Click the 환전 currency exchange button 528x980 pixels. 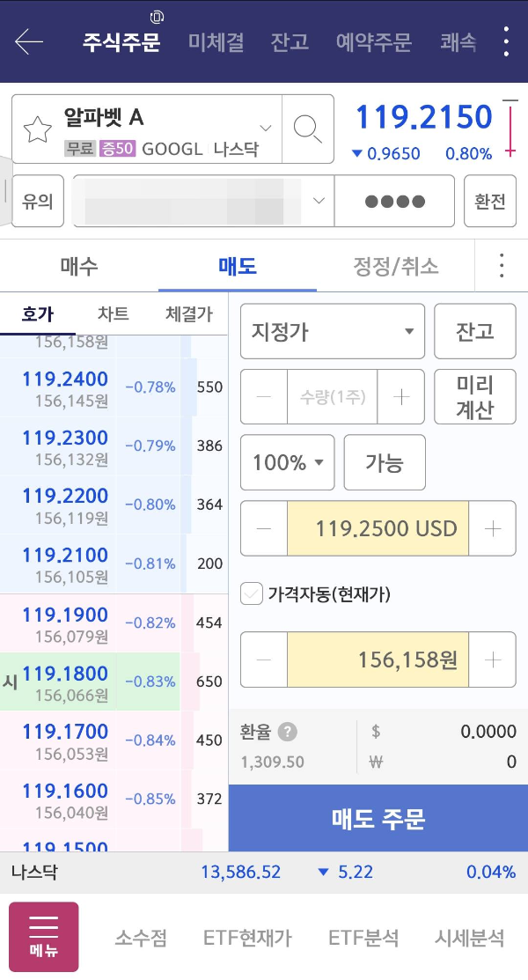pos(490,201)
